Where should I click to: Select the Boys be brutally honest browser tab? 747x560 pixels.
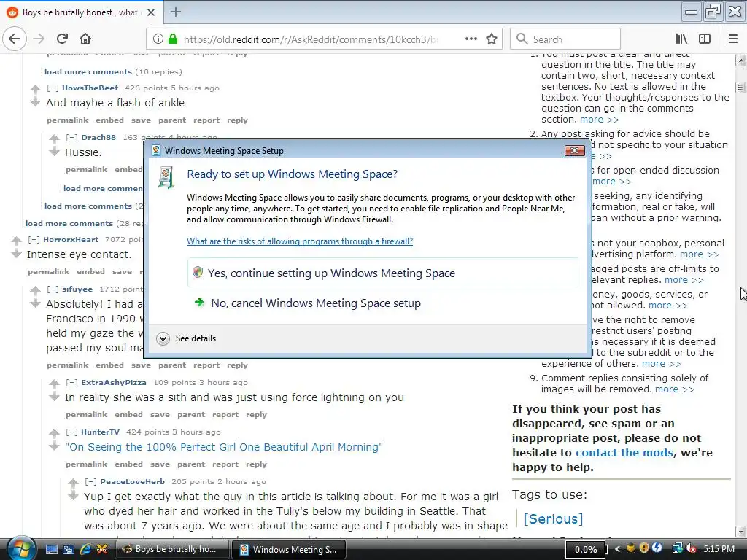[x=82, y=12]
